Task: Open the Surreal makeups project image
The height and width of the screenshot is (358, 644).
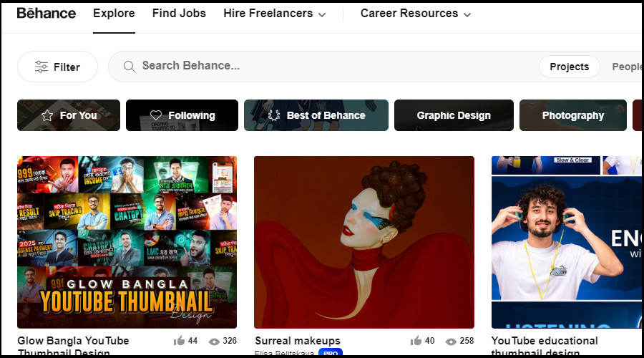Action: tap(364, 242)
